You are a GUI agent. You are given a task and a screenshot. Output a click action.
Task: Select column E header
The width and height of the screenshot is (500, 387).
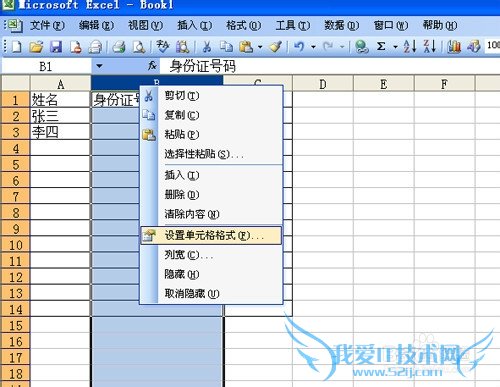384,83
